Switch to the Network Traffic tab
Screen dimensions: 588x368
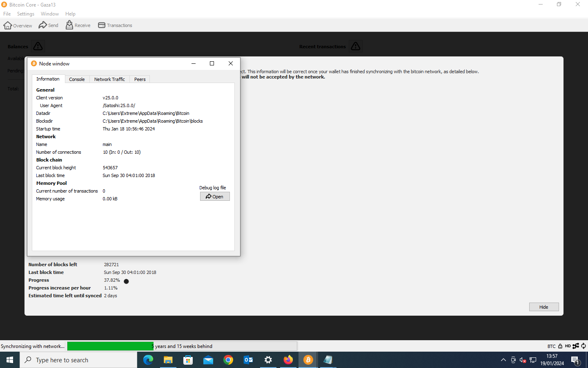click(109, 79)
